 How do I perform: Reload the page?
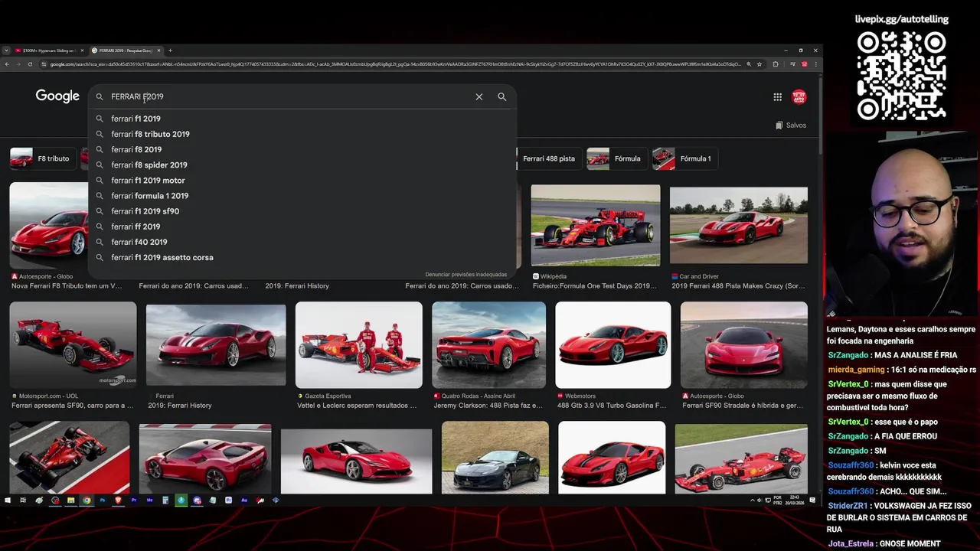[x=30, y=64]
